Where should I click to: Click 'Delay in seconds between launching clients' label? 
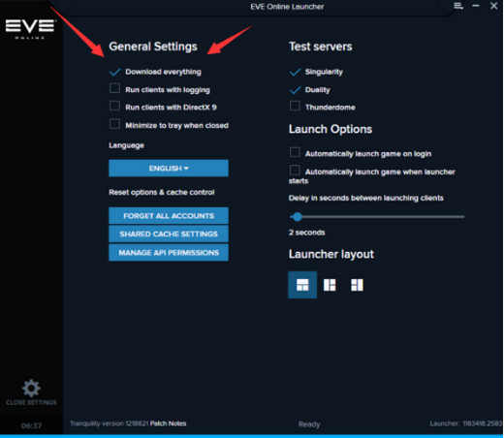(x=365, y=198)
